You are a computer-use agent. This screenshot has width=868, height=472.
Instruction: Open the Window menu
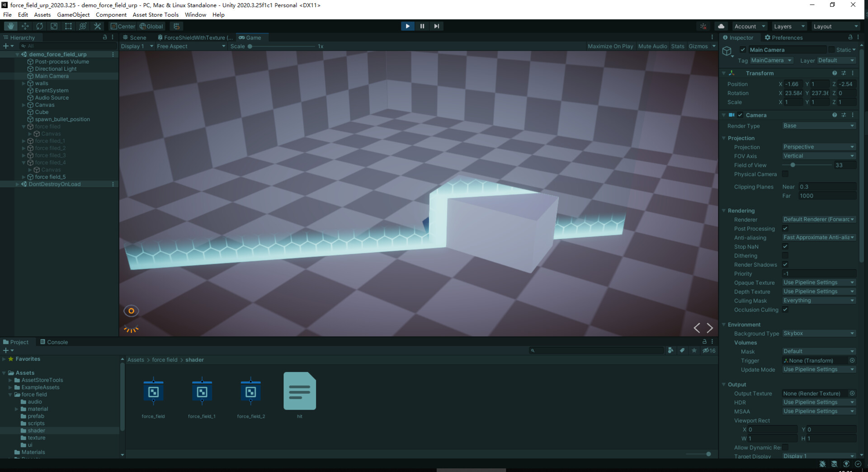[x=195, y=14]
